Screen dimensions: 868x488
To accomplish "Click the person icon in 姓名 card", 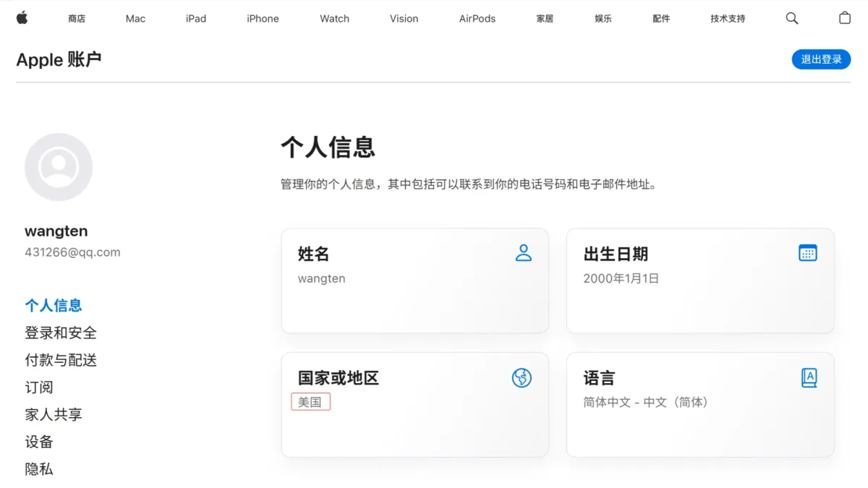I will tap(524, 252).
